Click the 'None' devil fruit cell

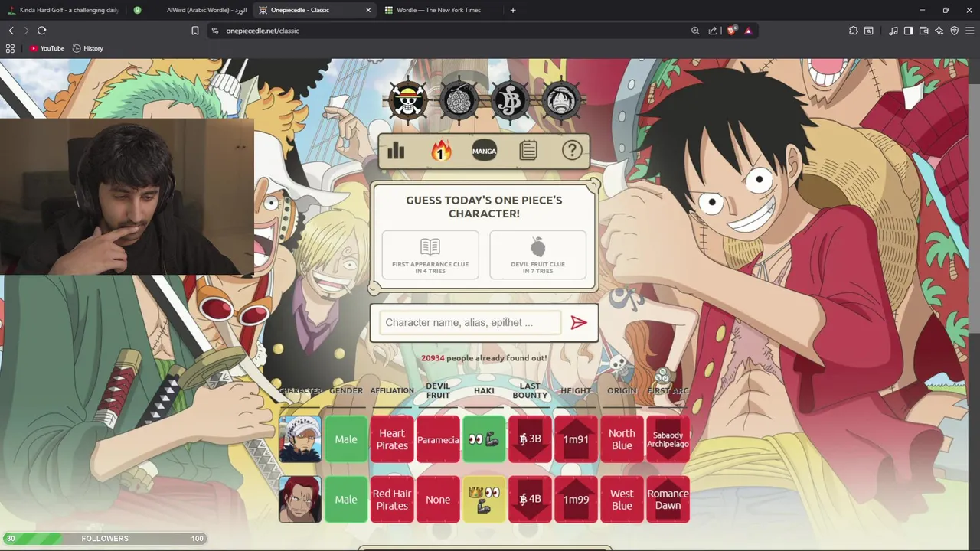click(438, 499)
